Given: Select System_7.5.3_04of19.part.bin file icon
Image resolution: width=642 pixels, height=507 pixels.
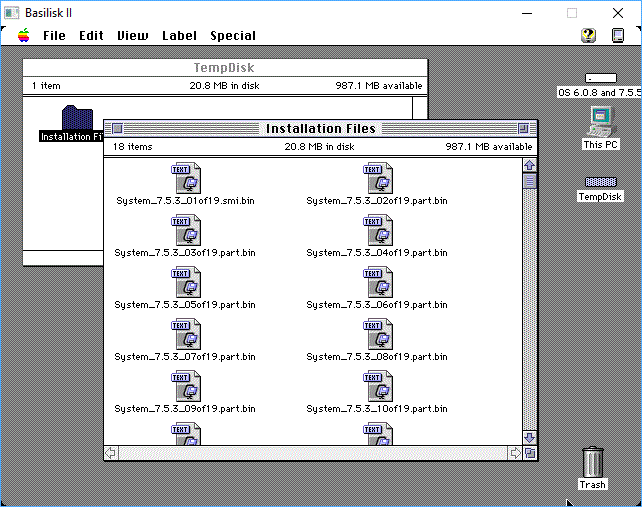Looking at the screenshot, I should (x=378, y=230).
